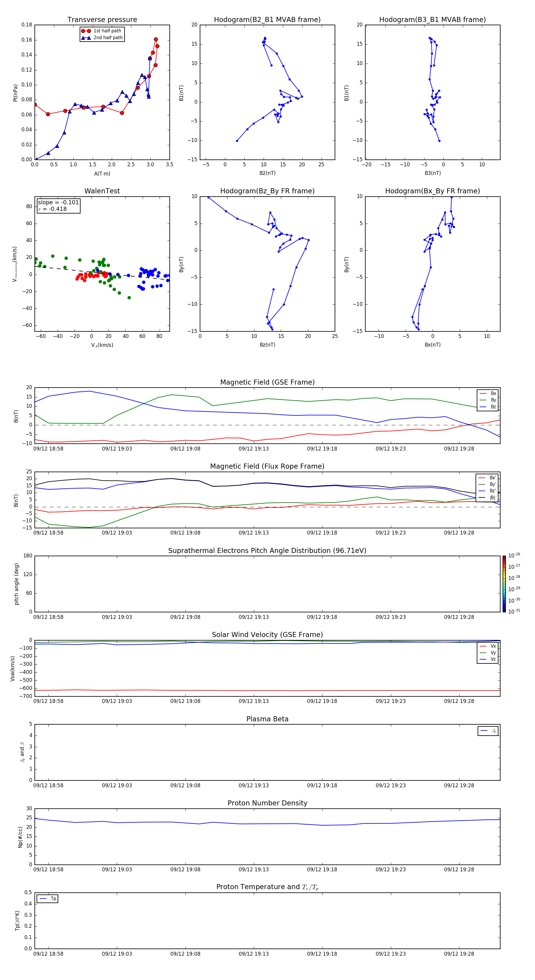This screenshot has width=535, height=980.
Task: Click "09/12 19:13" tick under GSE Magnetic Field plot
Action: [254, 449]
